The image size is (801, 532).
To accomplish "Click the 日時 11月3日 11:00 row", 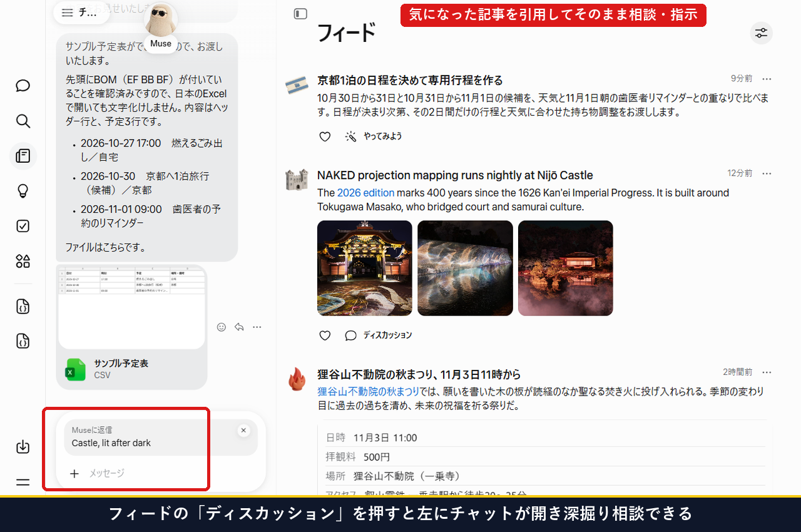I will [x=545, y=437].
